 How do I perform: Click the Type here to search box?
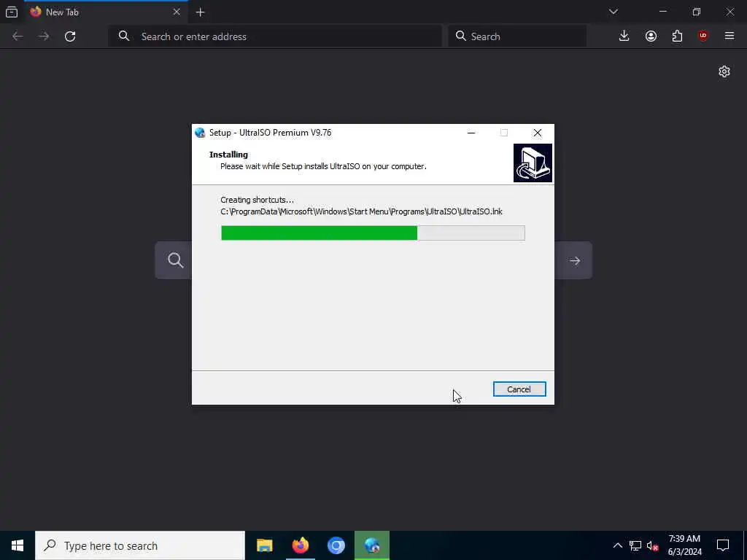click(x=140, y=545)
